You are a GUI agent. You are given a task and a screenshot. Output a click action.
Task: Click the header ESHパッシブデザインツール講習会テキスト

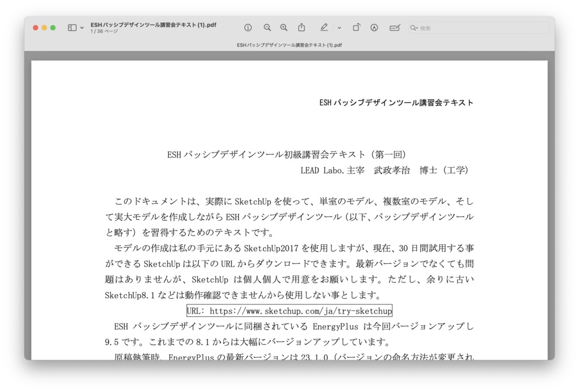pyautogui.click(x=396, y=102)
